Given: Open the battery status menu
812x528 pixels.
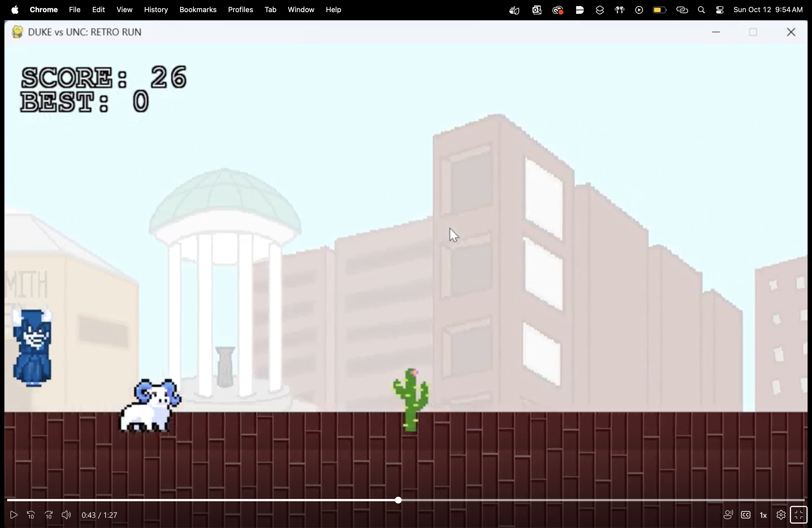Looking at the screenshot, I should [x=659, y=10].
